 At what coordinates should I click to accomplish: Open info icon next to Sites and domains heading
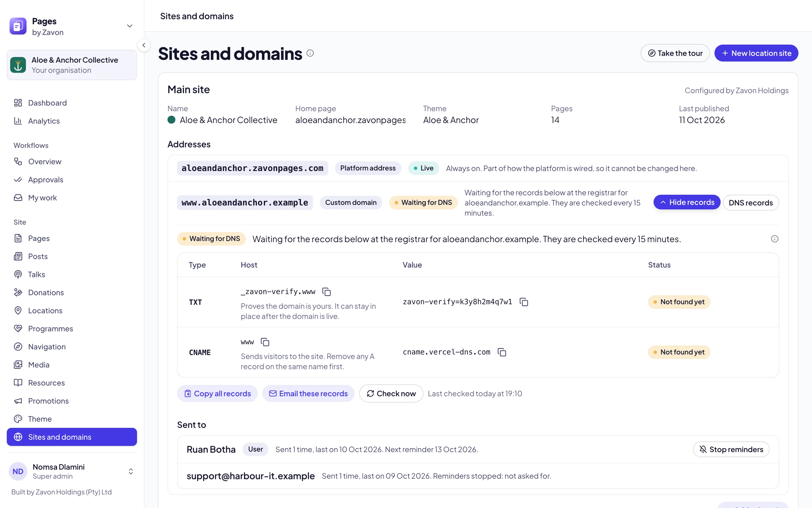(x=310, y=53)
